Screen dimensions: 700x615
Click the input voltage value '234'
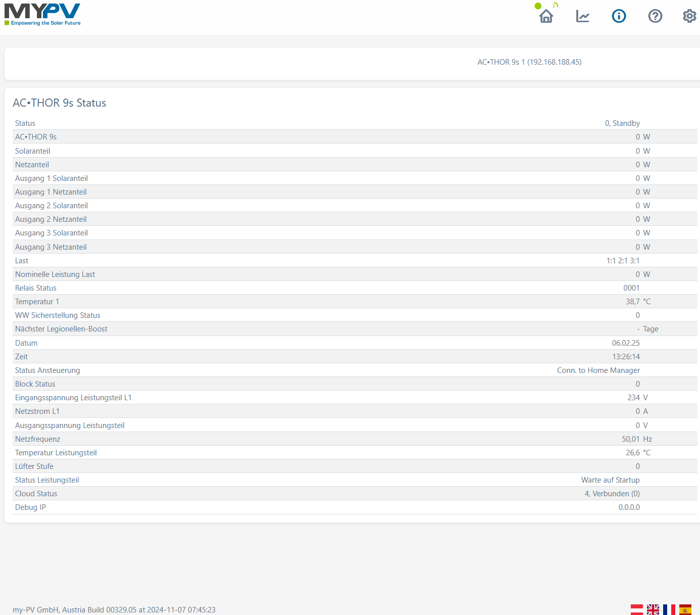coord(634,398)
